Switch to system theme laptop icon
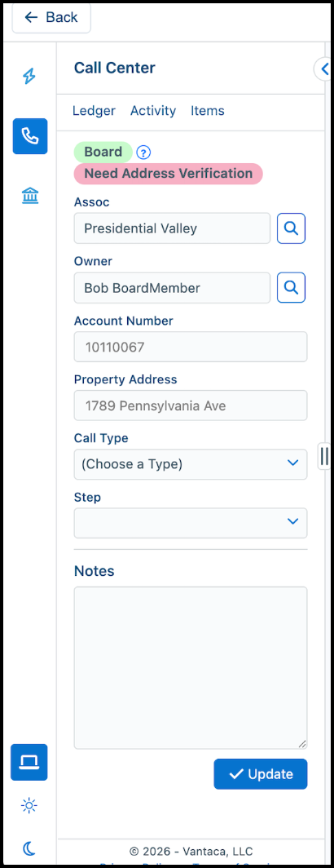 29,762
